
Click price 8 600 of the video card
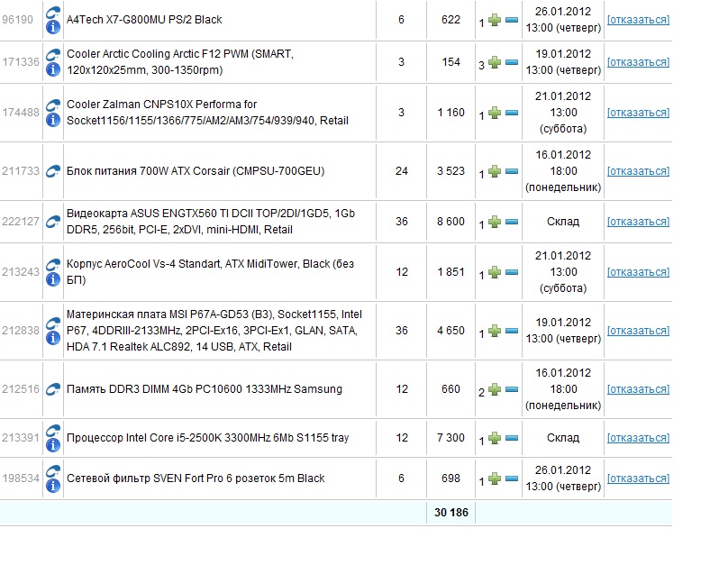[x=450, y=222]
